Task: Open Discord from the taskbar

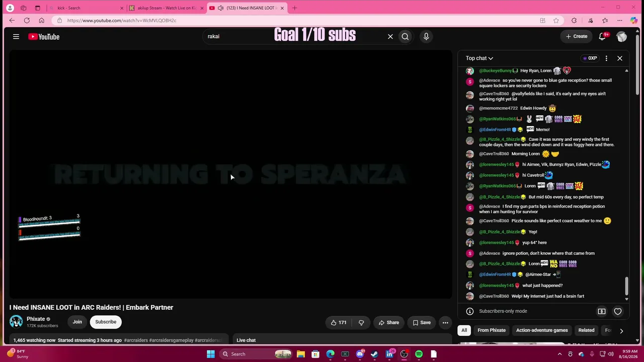Action: coord(360,354)
